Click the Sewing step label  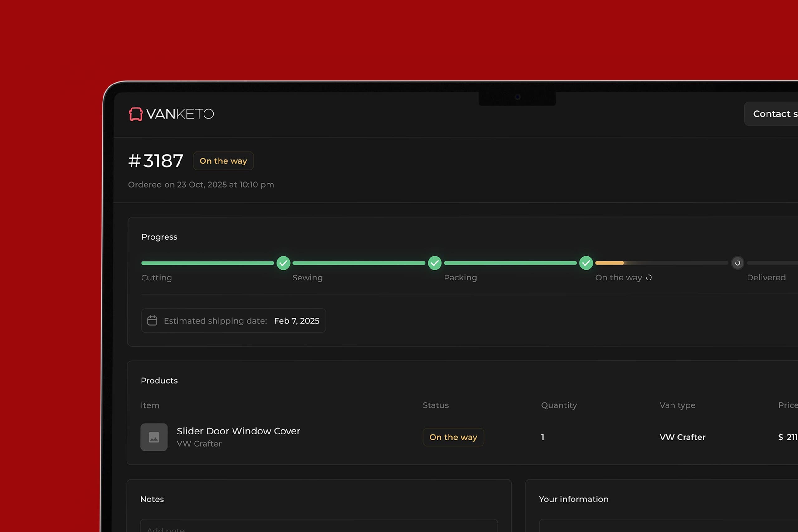307,278
